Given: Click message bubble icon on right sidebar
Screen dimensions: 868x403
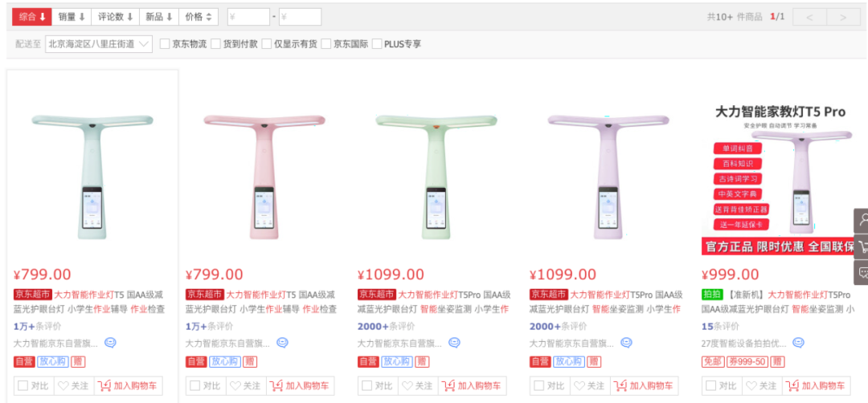Looking at the screenshot, I should point(862,272).
